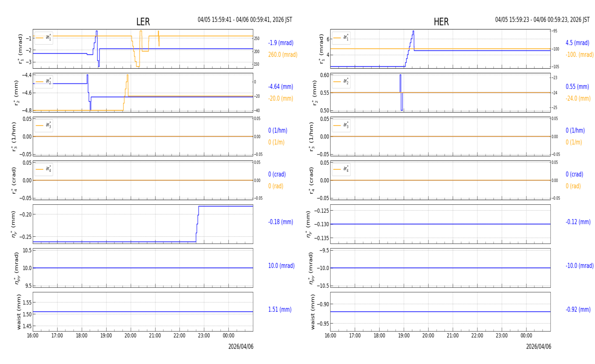Select the LER value 260.0 (mrad)
The image size is (595, 364).
coord(283,55)
